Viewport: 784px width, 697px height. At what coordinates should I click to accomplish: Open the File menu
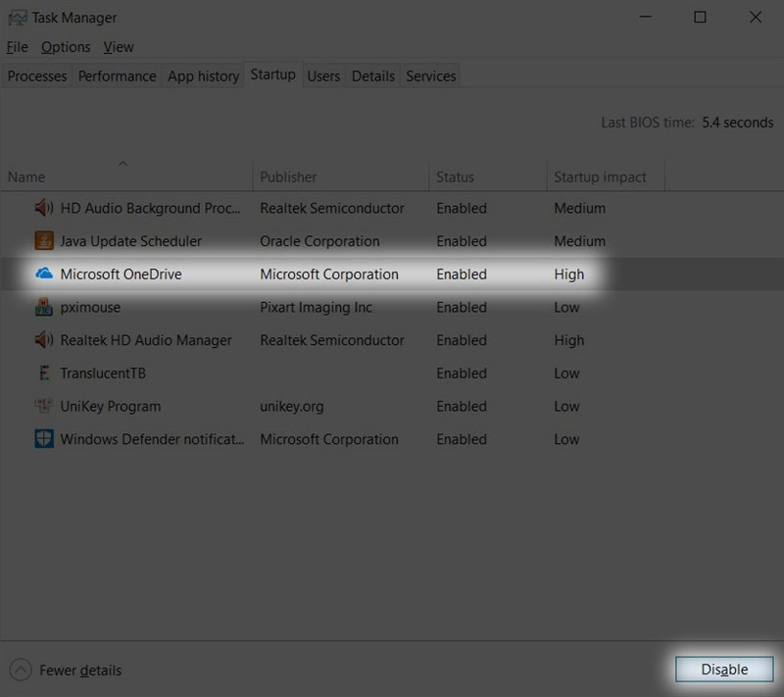tap(17, 47)
